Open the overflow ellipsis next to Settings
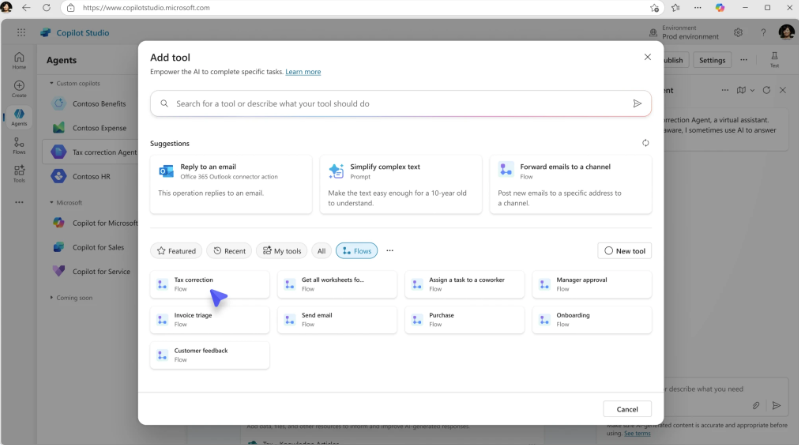Screen dimensions: 799x445 744,60
